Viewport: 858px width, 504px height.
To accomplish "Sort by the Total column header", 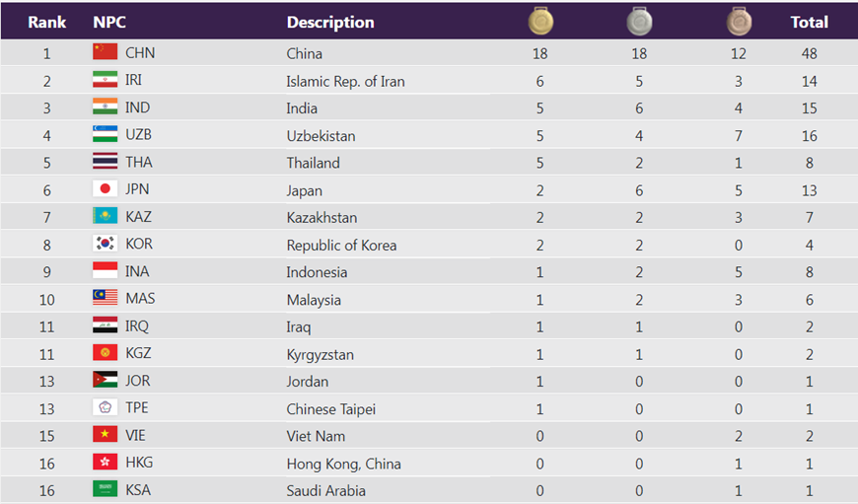I will [x=809, y=22].
